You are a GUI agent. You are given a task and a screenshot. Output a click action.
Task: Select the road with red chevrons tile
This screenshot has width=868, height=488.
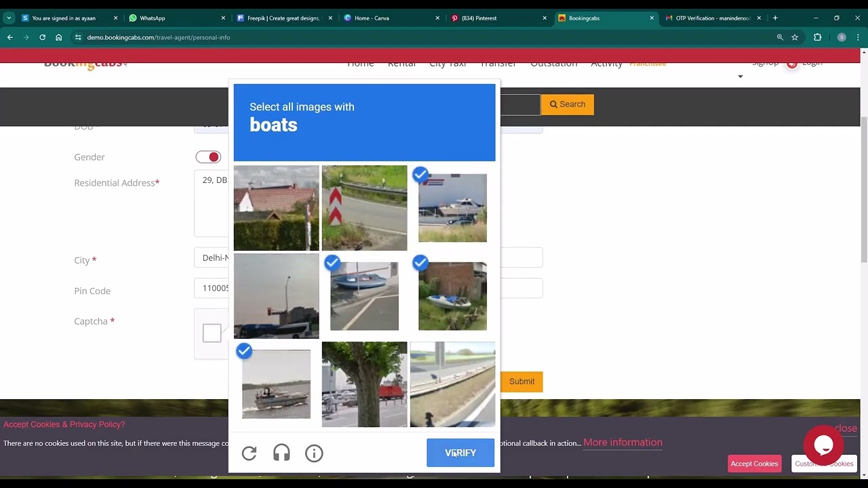pyautogui.click(x=364, y=208)
